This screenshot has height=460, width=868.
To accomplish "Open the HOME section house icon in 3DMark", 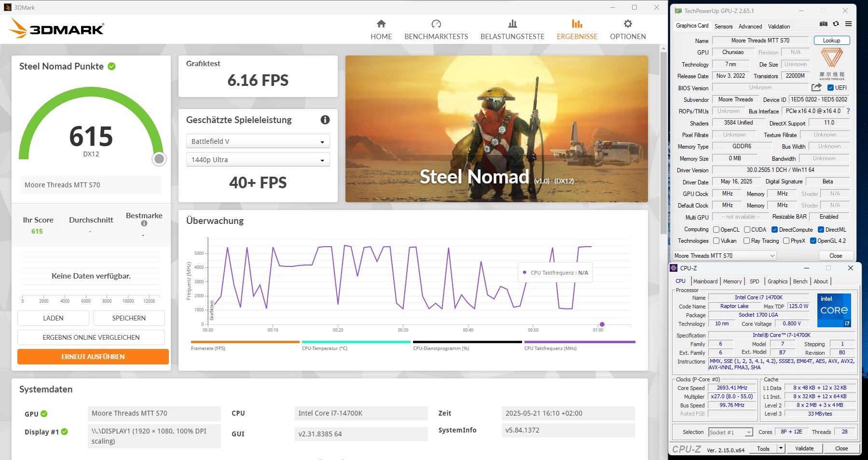I will (x=381, y=24).
